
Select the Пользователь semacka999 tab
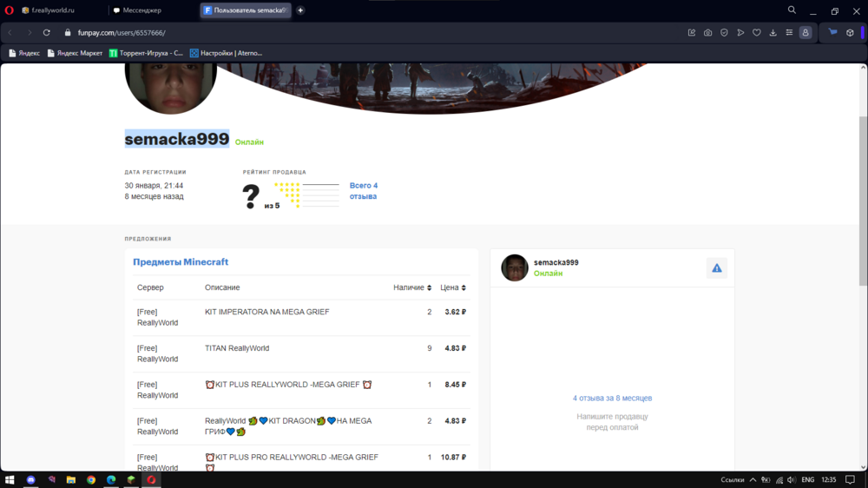(246, 10)
